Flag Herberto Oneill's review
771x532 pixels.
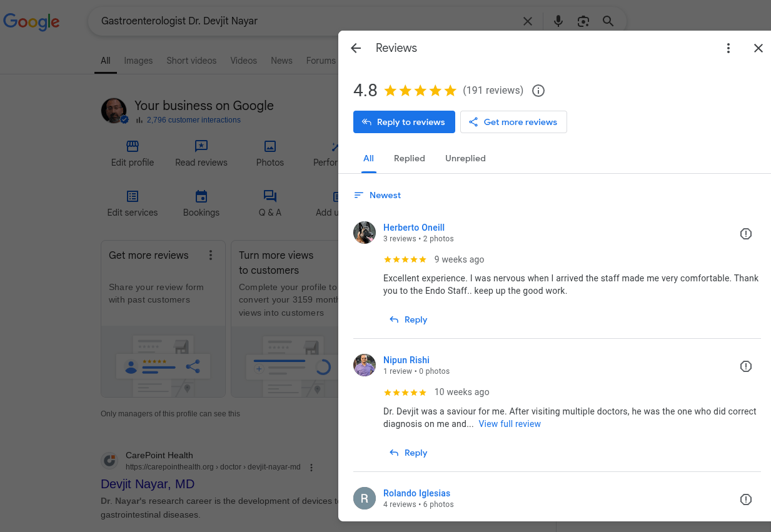745,234
